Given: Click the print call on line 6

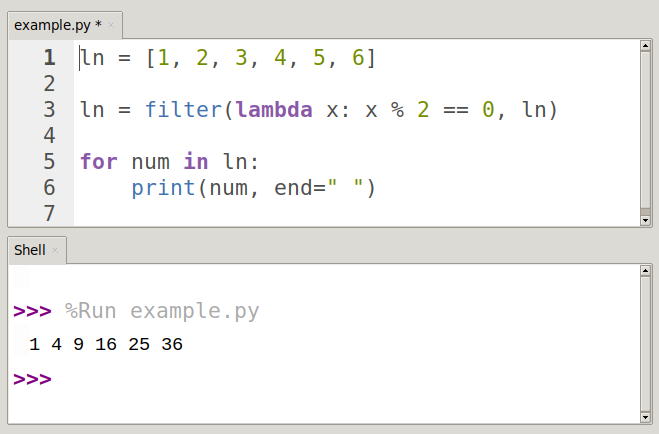Looking at the screenshot, I should [x=163, y=188].
